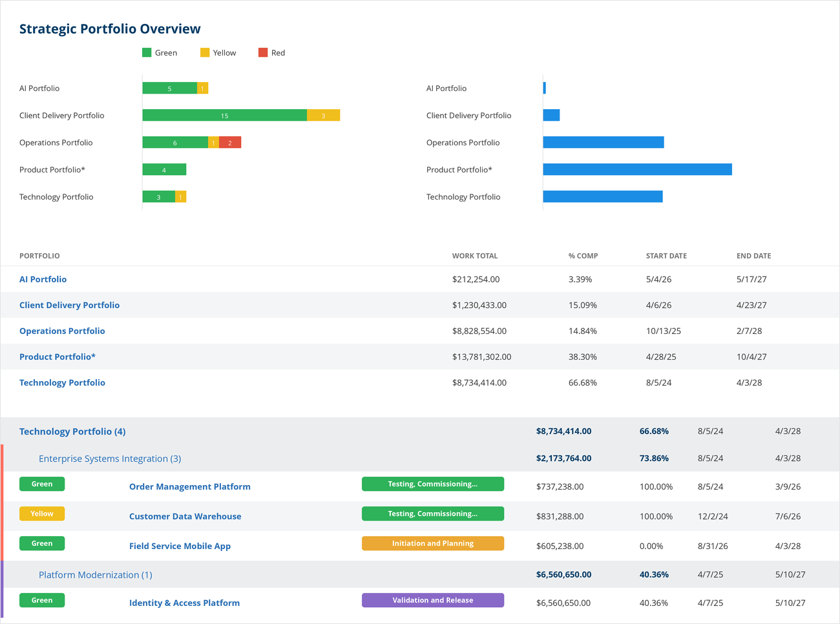This screenshot has width=840, height=624.
Task: Open the AI Portfolio link in the portfolio table
Action: point(43,279)
